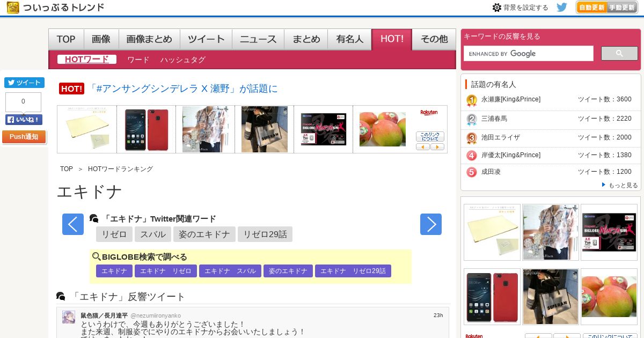The image size is (644, 338).
Task: Open the Twitter bird icon in header
Action: tap(562, 8)
